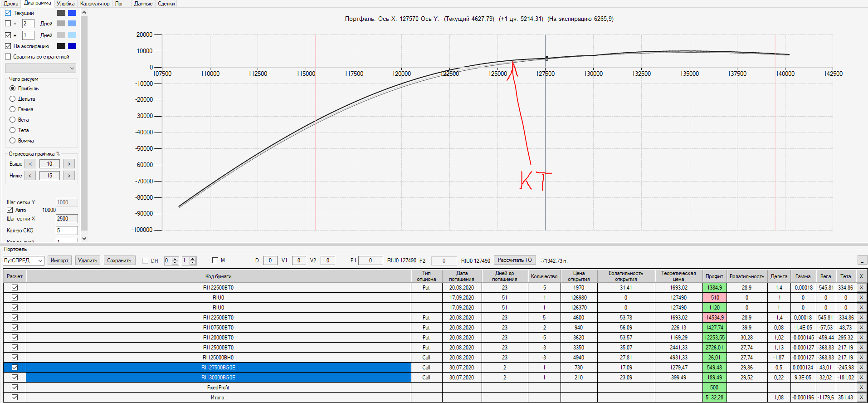Toggle the Текущий line checkbox
The image size is (868, 403).
pyautogui.click(x=8, y=13)
